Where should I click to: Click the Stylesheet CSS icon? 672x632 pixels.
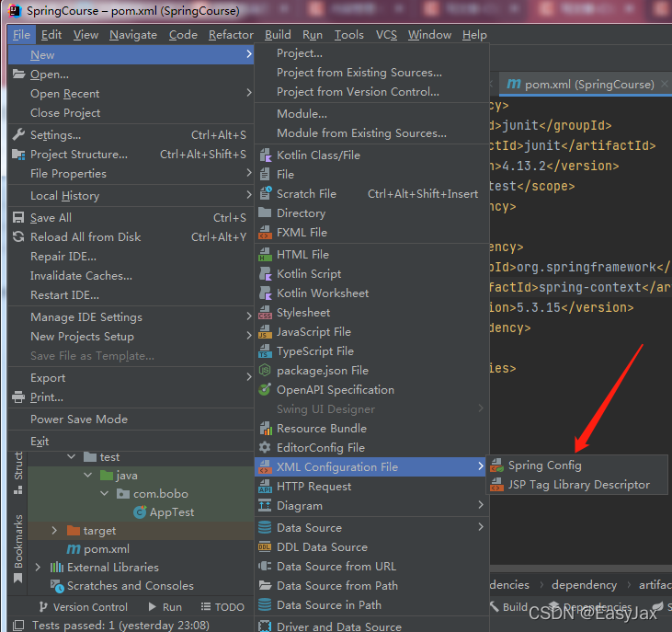265,313
